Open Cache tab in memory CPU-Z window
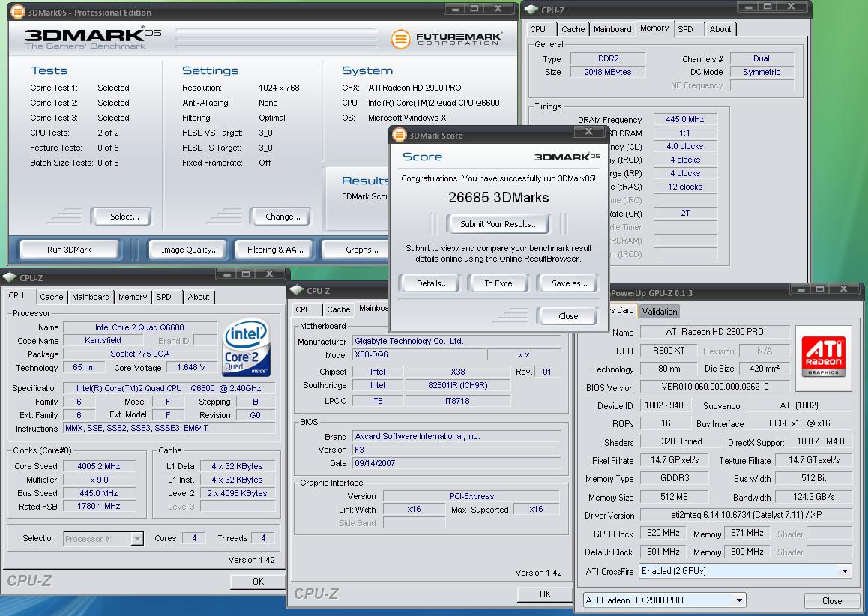868x616 pixels. click(573, 29)
